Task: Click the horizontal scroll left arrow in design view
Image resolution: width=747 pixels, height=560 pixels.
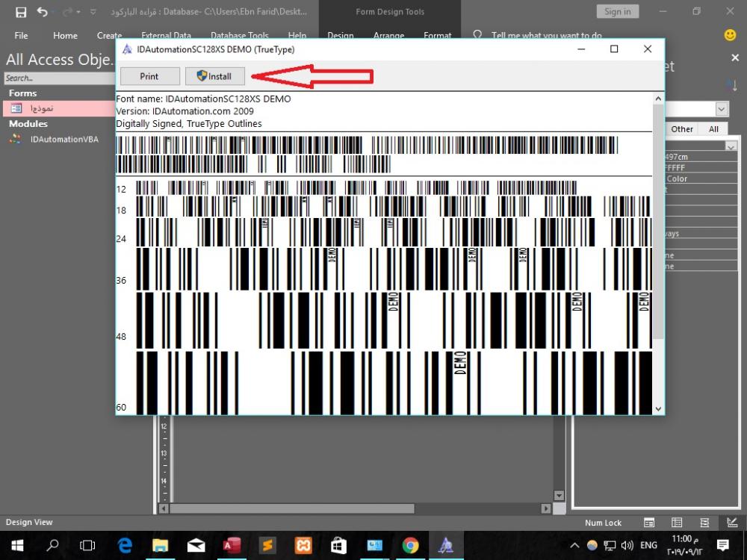Action: tap(164, 508)
